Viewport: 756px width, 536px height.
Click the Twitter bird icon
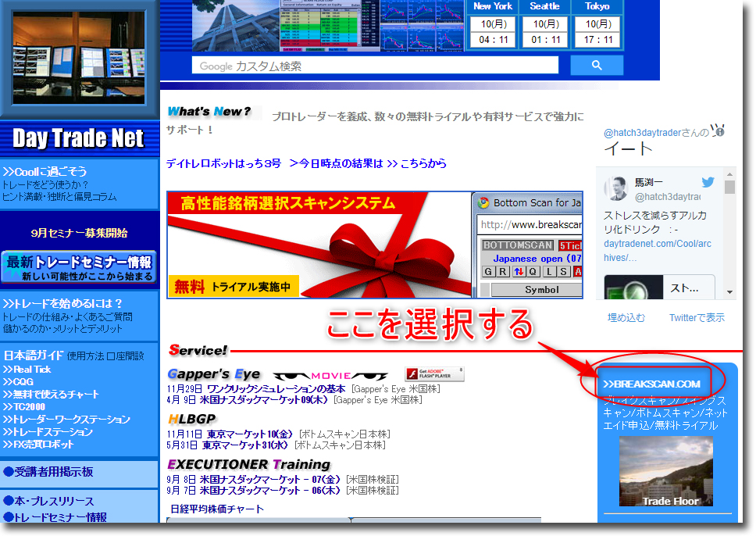[x=708, y=182]
